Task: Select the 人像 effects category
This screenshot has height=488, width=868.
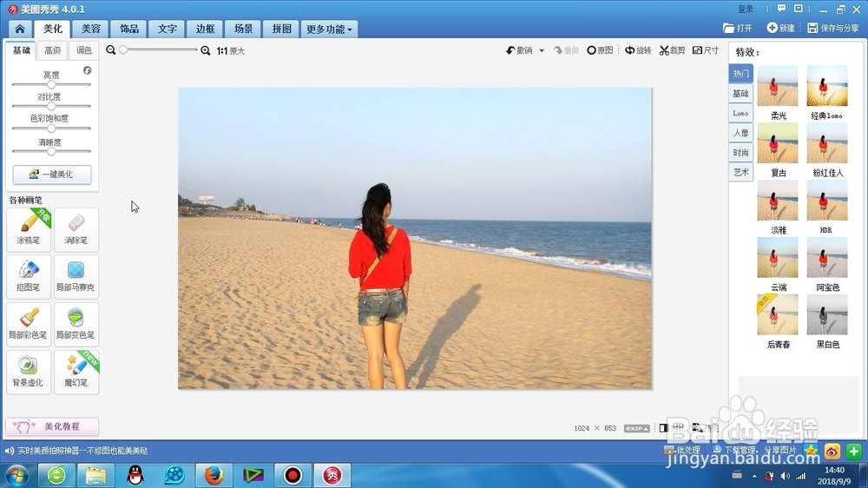Action: pyautogui.click(x=740, y=133)
